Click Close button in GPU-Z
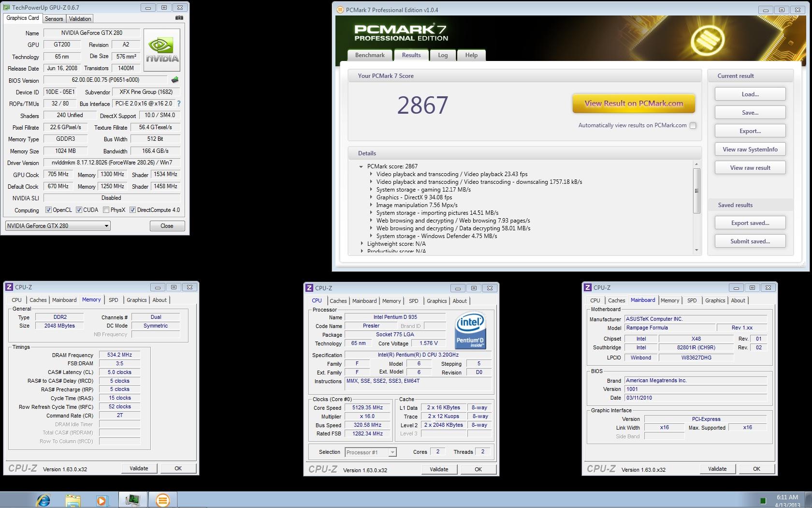The height and width of the screenshot is (508, 812). coord(167,226)
